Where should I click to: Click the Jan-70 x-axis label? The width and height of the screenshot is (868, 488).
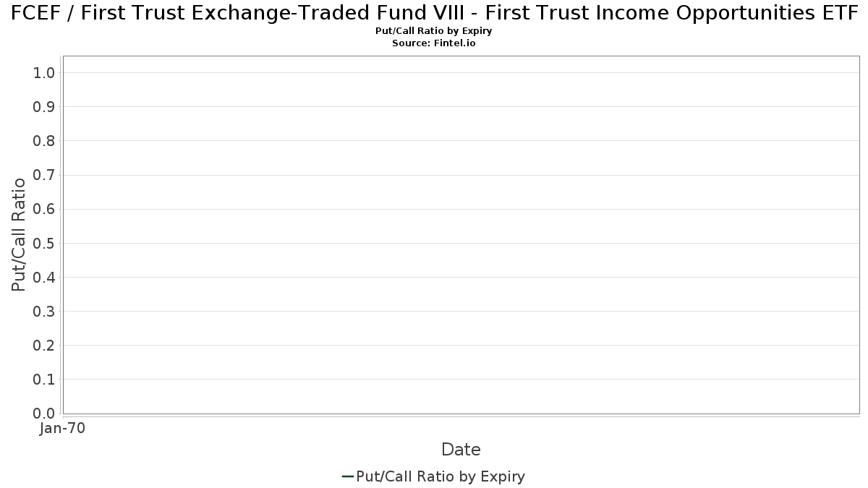coord(62,429)
